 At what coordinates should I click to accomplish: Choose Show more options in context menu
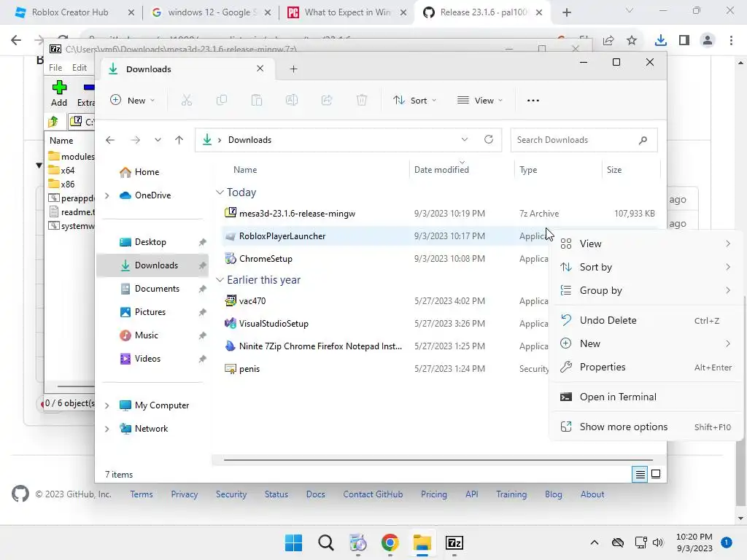tap(646, 427)
